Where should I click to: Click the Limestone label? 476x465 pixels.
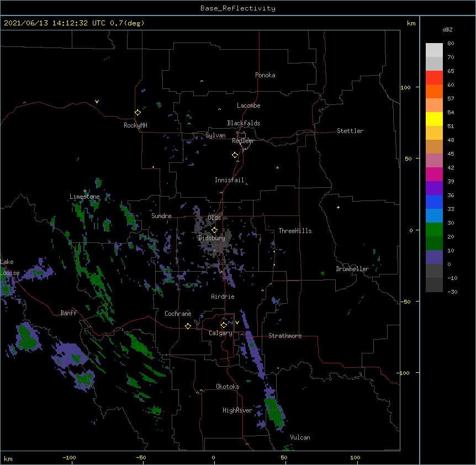pyautogui.click(x=84, y=197)
